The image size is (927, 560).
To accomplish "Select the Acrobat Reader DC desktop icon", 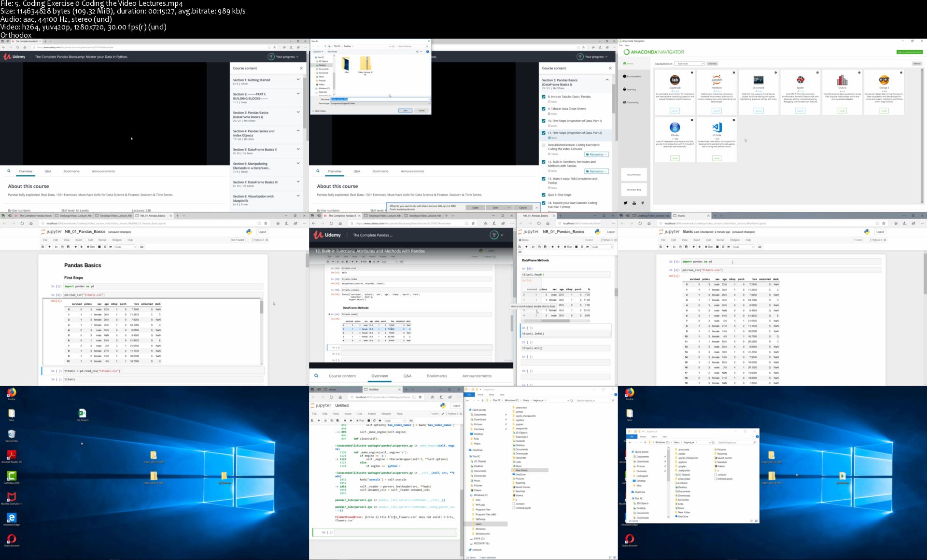I will pyautogui.click(x=12, y=456).
